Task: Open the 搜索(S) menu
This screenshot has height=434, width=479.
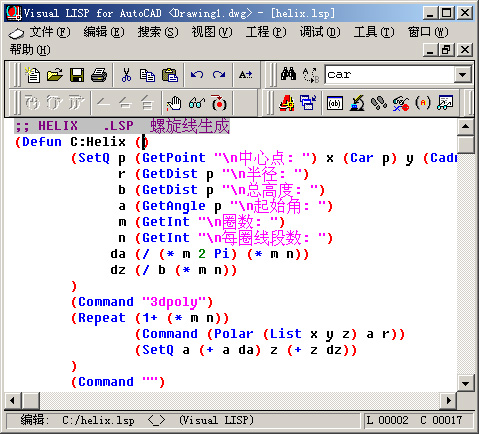Action: [158, 32]
